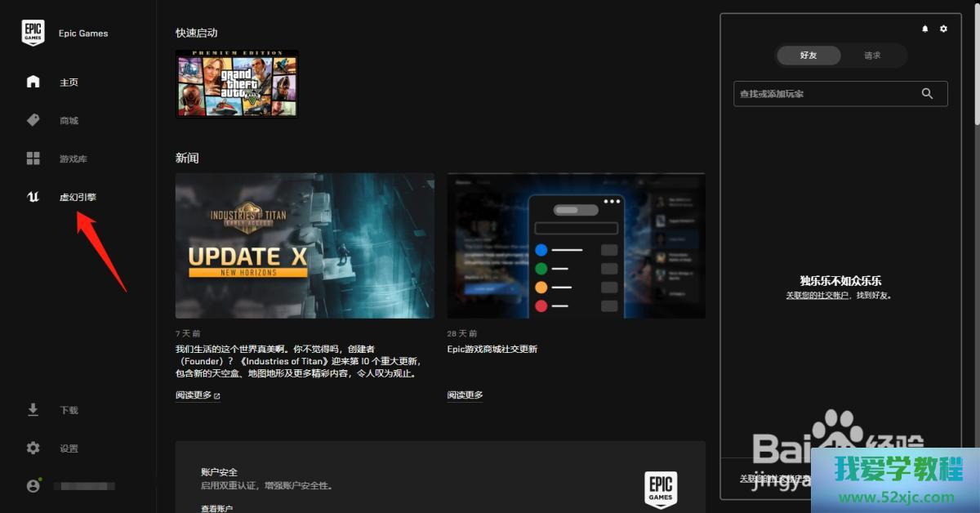Open the 下载 downloads icon

point(33,410)
